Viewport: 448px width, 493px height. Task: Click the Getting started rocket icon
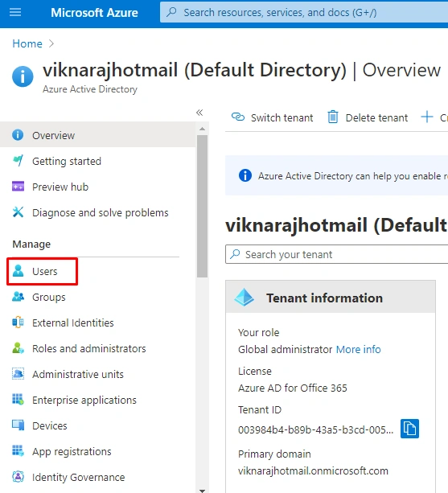click(x=18, y=160)
